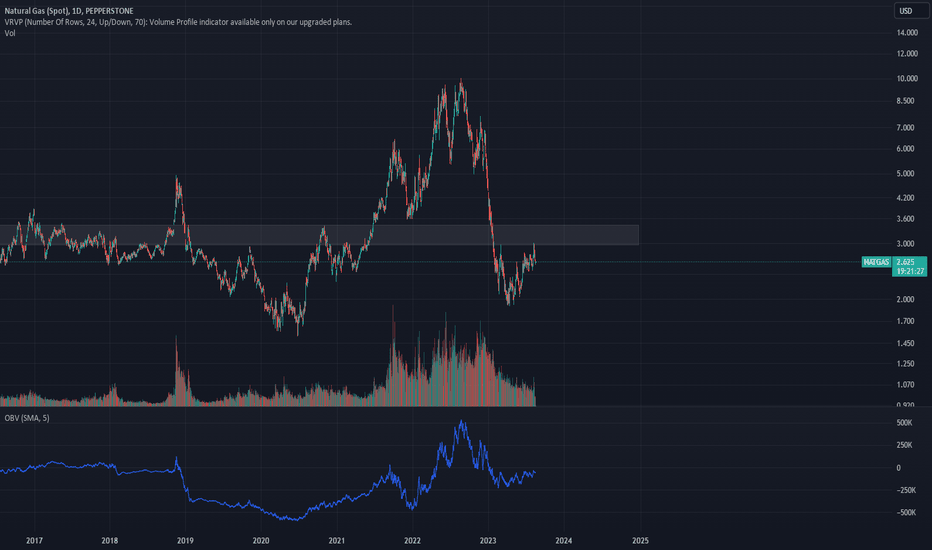This screenshot has width=932, height=550.
Task: Click the 2.000 price axis label
Action: click(905, 299)
